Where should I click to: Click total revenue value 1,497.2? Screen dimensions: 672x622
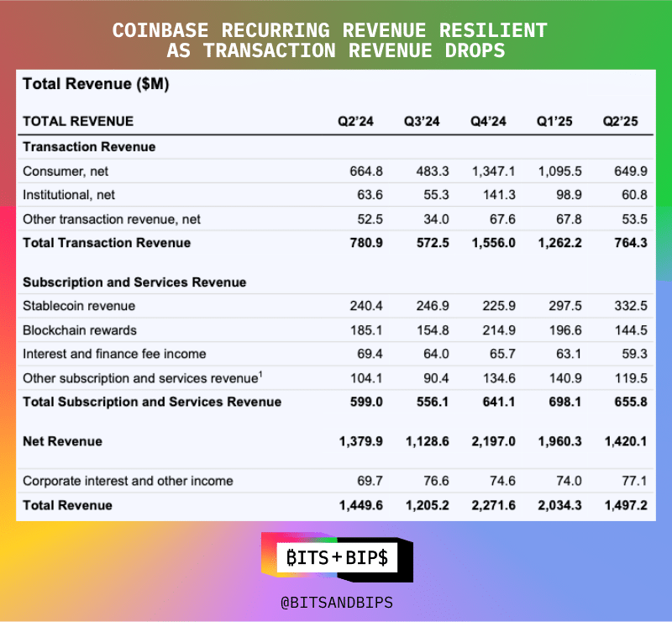[x=626, y=505]
